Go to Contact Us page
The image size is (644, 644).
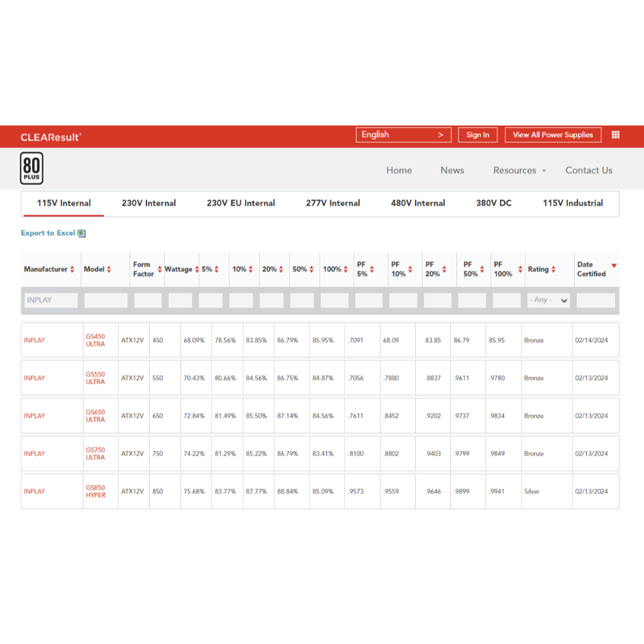point(588,170)
